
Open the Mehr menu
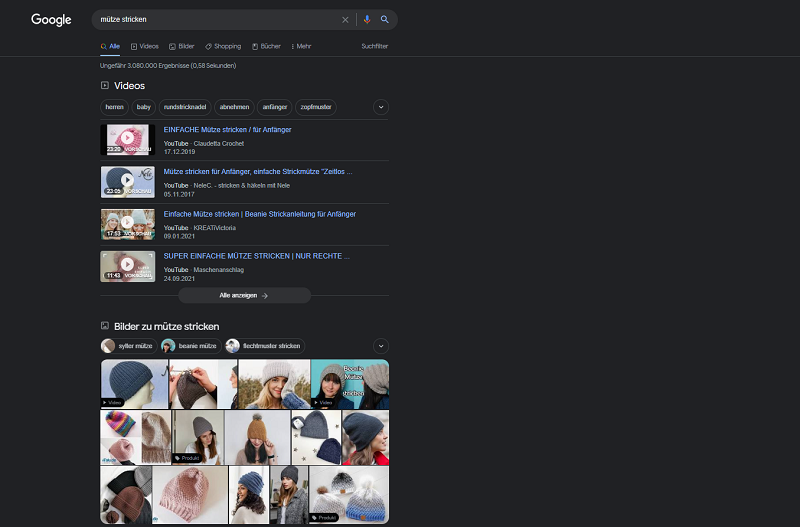click(x=301, y=46)
